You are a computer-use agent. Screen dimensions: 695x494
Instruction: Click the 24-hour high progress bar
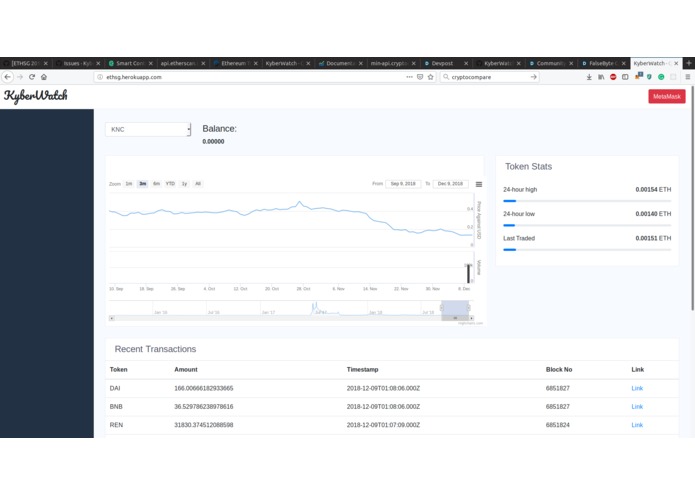click(587, 201)
